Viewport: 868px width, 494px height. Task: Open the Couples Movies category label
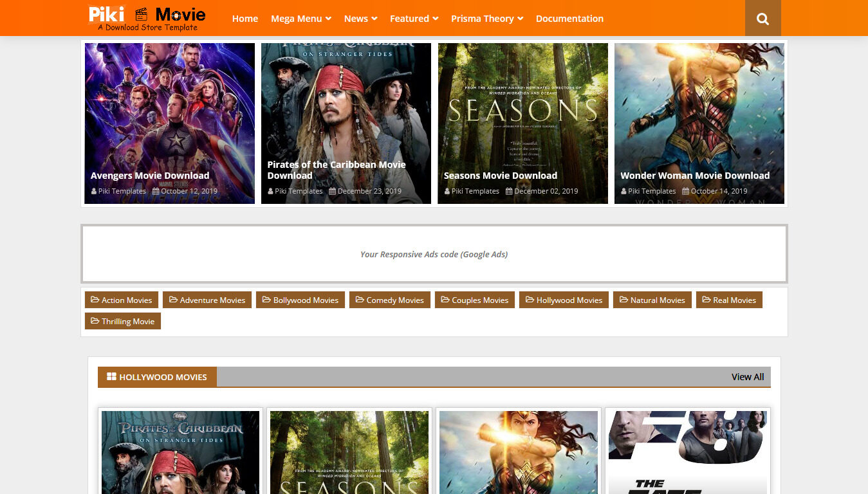tap(475, 300)
